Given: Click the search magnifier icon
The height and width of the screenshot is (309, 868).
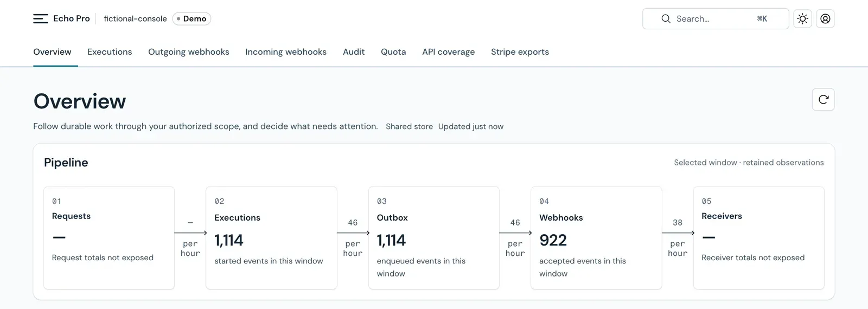Looking at the screenshot, I should 666,18.
